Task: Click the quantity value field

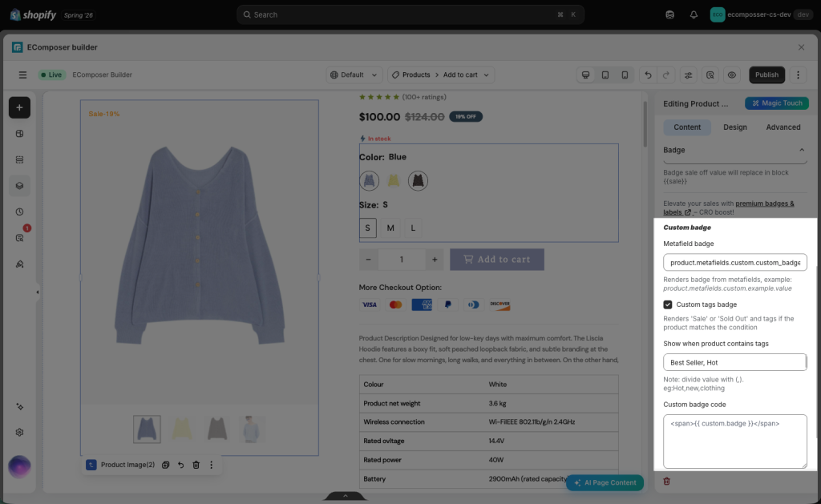Action: [402, 260]
